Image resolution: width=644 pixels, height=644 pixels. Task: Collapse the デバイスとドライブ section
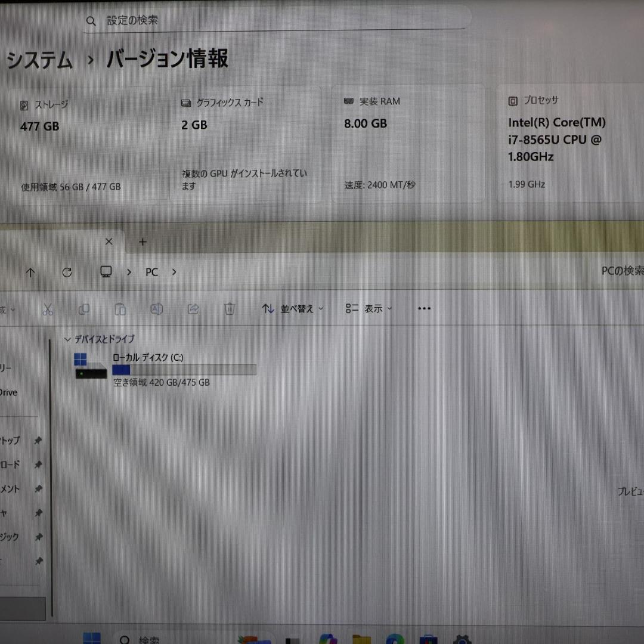click(67, 339)
